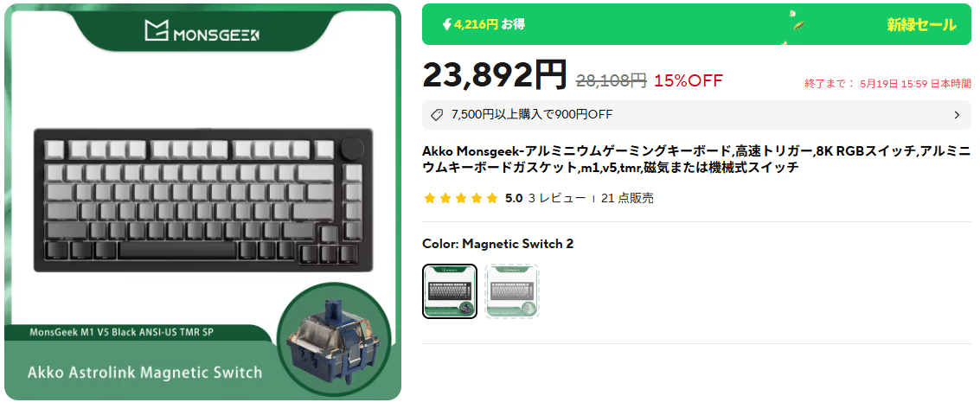Image resolution: width=980 pixels, height=415 pixels.
Task: Click the MonsGeek logo on product image
Action: click(202, 30)
